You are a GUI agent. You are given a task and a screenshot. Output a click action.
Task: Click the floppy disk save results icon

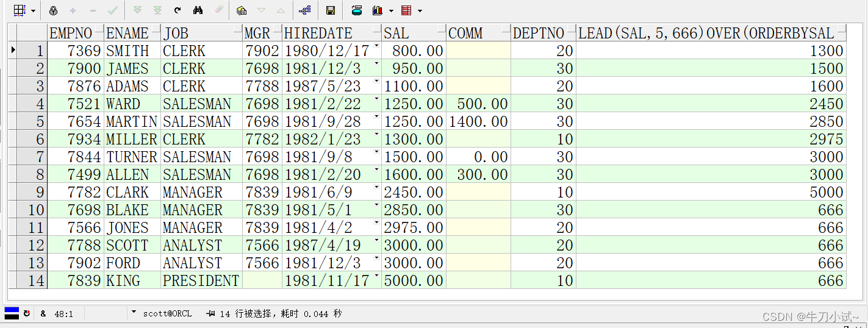point(330,10)
